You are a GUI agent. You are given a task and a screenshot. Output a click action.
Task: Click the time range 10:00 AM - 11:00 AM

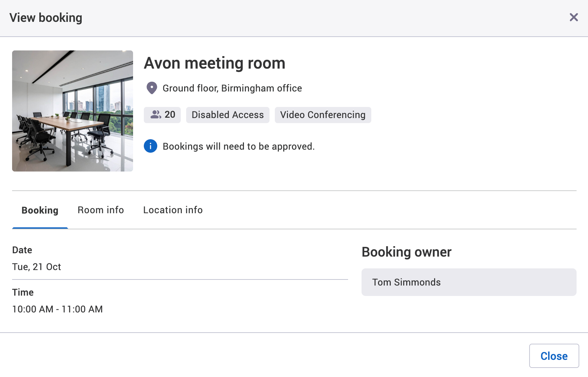click(x=57, y=309)
